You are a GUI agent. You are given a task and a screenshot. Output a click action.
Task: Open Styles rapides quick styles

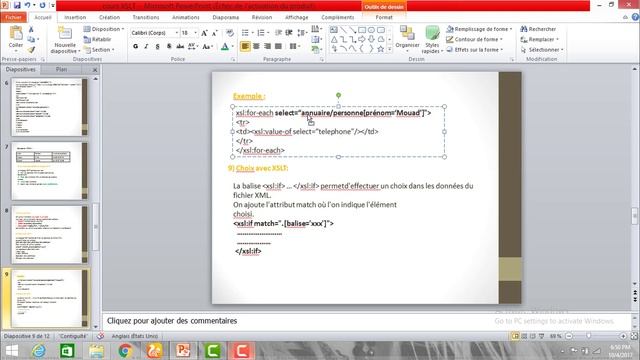(x=432, y=39)
